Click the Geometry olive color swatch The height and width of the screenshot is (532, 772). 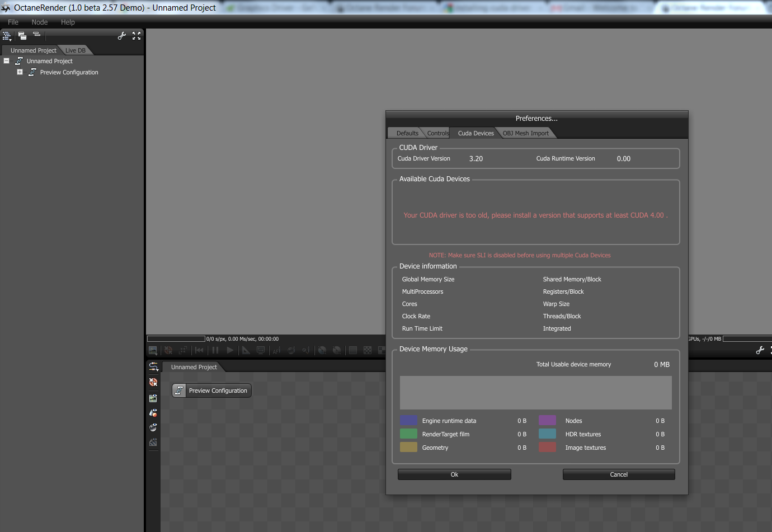point(409,447)
